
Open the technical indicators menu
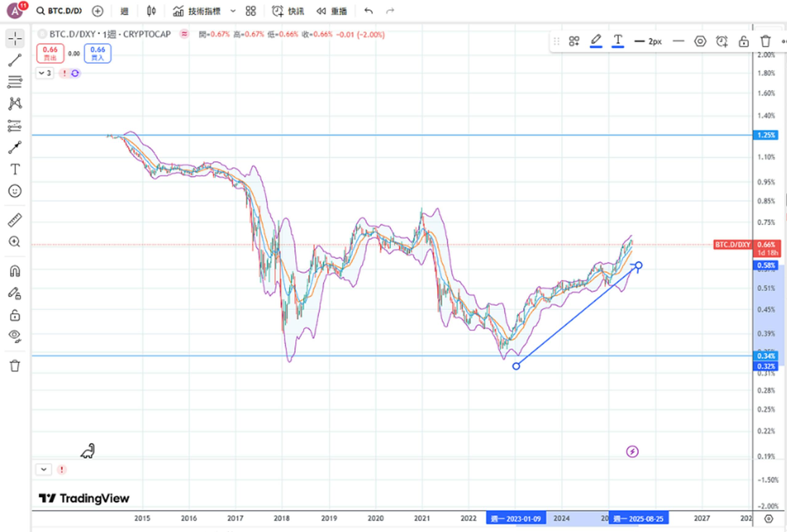tap(197, 11)
